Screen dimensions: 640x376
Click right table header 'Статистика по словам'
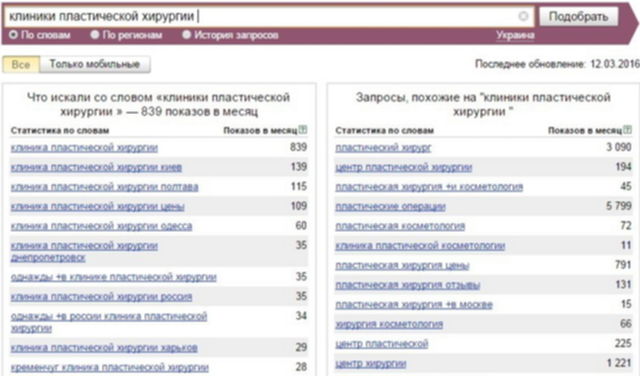coord(384,131)
